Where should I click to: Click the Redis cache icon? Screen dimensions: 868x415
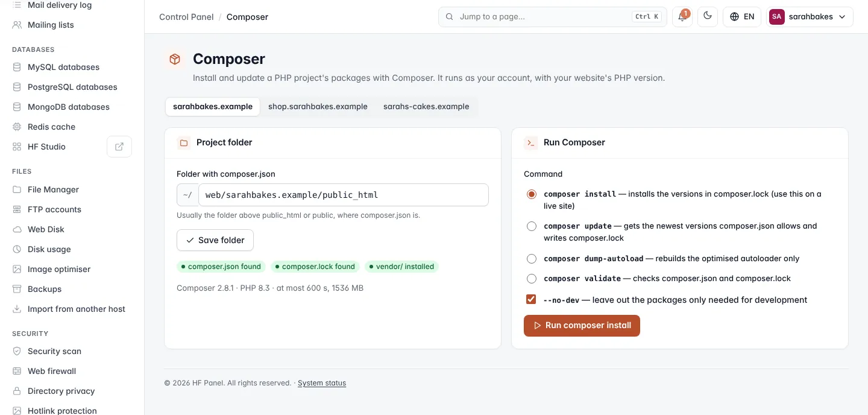tap(17, 127)
